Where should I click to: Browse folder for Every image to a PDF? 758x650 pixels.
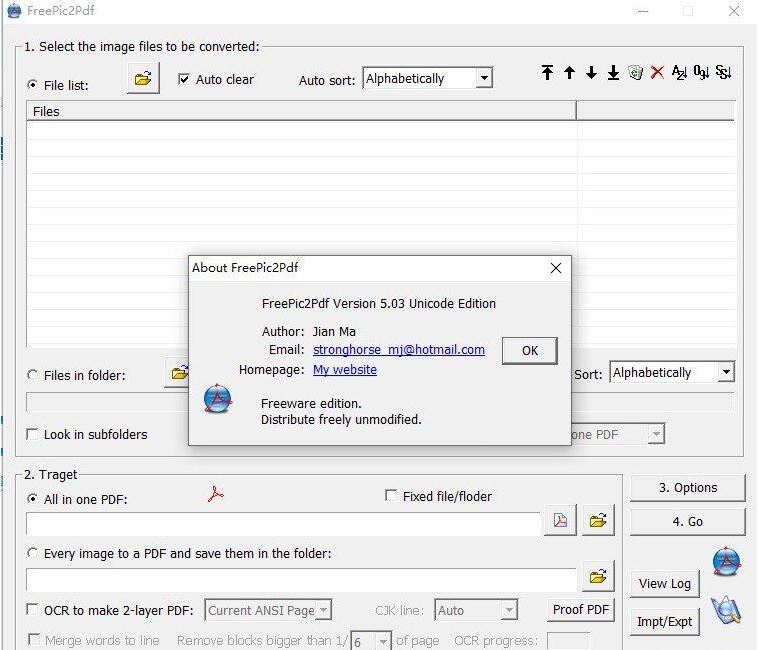pos(598,576)
